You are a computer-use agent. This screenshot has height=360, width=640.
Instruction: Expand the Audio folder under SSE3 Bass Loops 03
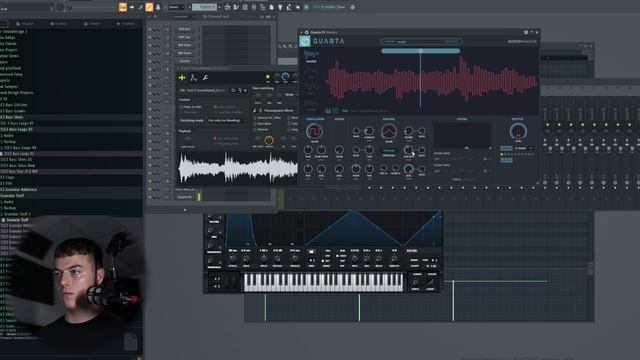[x=8, y=135]
